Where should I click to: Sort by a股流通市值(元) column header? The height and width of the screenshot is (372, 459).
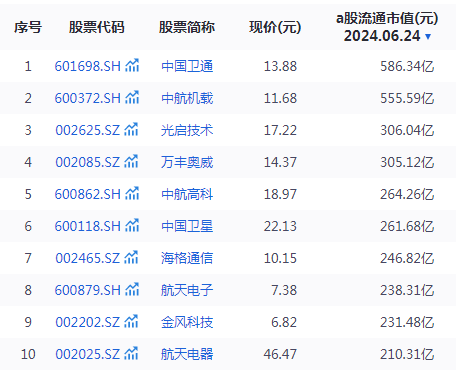click(387, 19)
